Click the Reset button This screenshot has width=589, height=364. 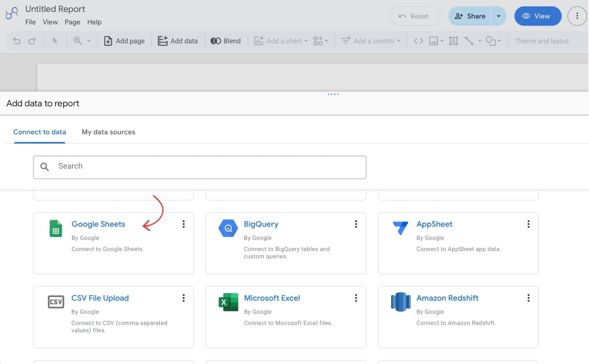point(415,16)
